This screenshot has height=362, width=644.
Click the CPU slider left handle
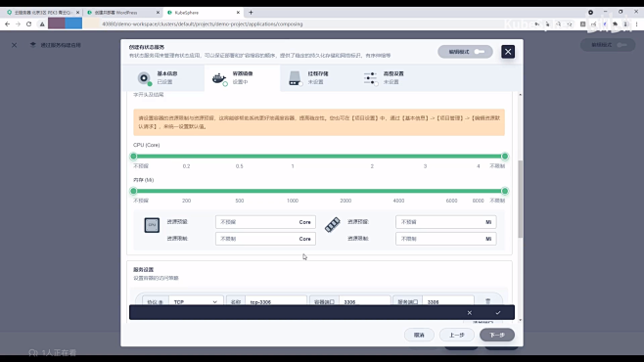coord(133,157)
